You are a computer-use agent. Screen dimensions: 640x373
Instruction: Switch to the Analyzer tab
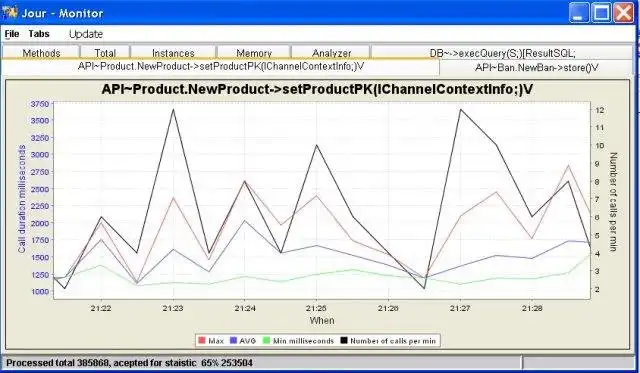(x=331, y=53)
